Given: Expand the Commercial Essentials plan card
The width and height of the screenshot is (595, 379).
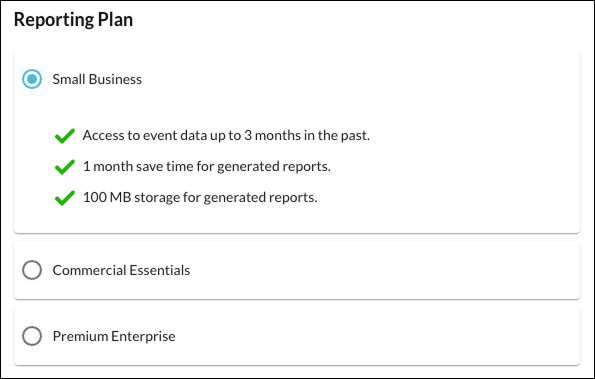Looking at the screenshot, I should [x=297, y=270].
